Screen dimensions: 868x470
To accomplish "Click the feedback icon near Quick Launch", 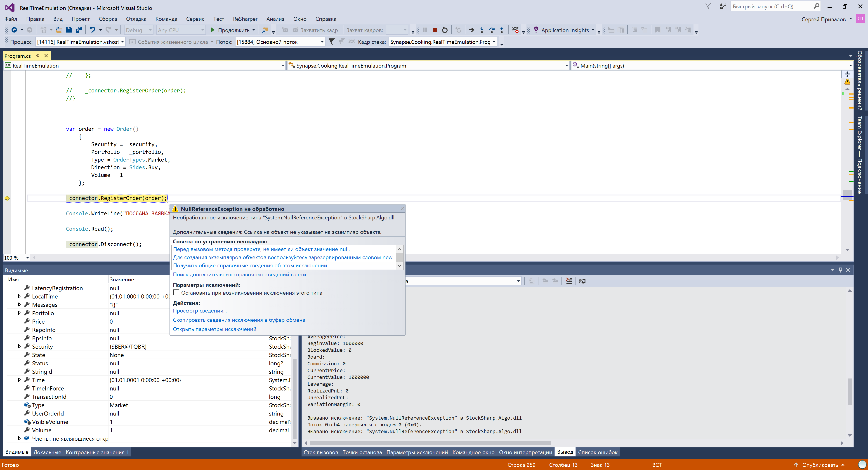I will (722, 6).
